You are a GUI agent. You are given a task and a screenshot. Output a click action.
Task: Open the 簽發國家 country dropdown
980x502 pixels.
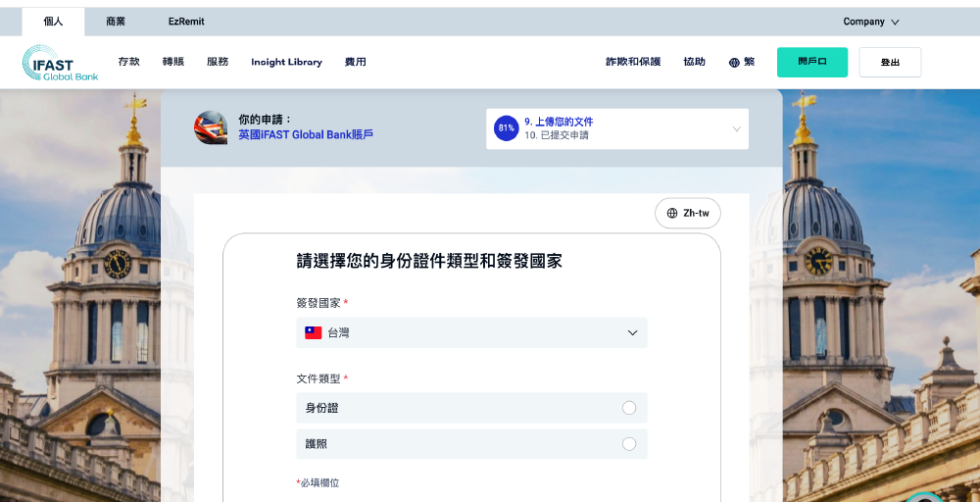click(x=471, y=332)
